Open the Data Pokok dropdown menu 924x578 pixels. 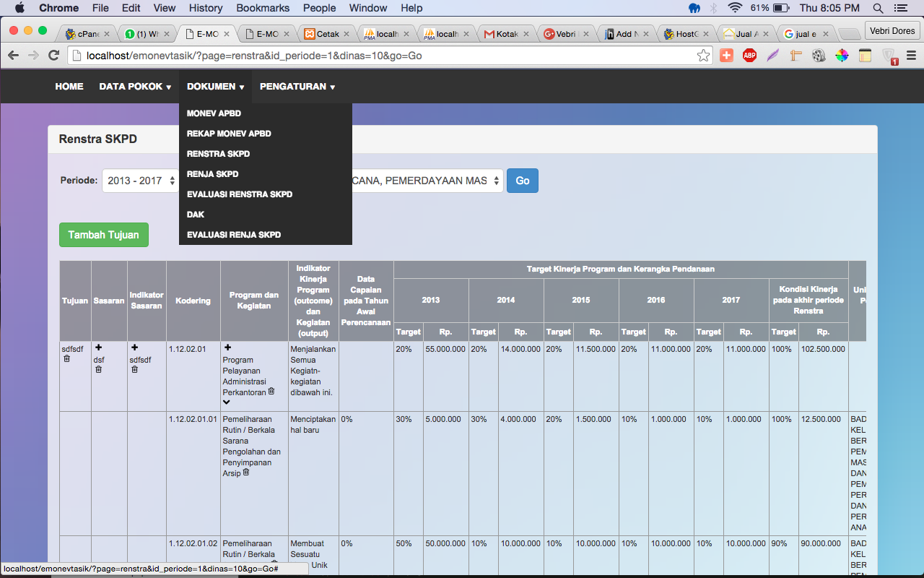click(135, 87)
